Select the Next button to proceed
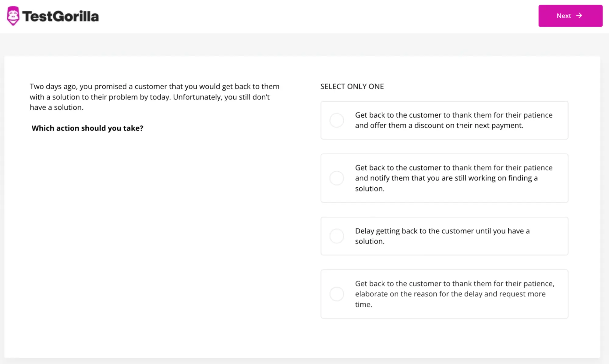Viewport: 609px width, 364px height. pyautogui.click(x=570, y=16)
